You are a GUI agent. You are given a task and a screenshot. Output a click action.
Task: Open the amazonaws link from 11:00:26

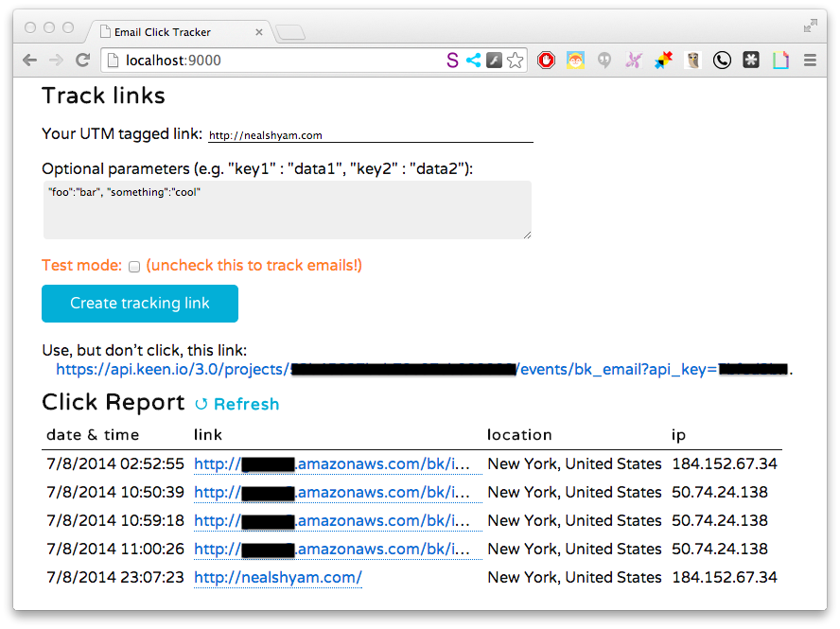click(338, 550)
